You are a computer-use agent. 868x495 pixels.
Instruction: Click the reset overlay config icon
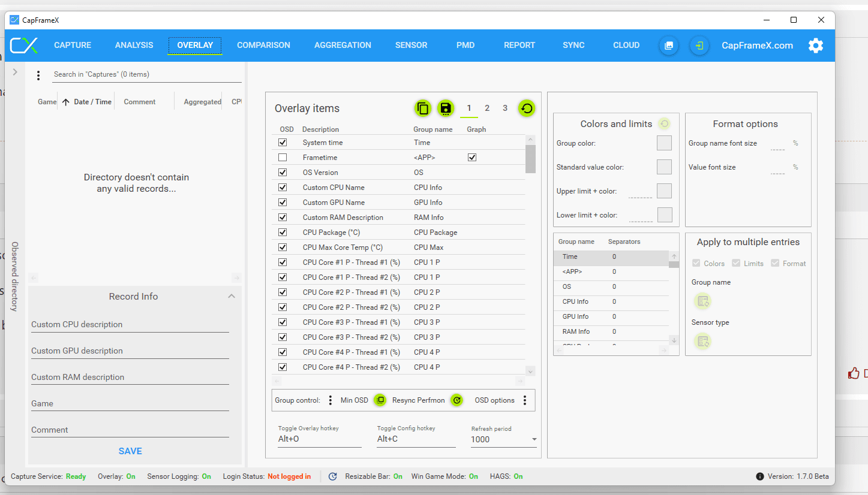(527, 108)
